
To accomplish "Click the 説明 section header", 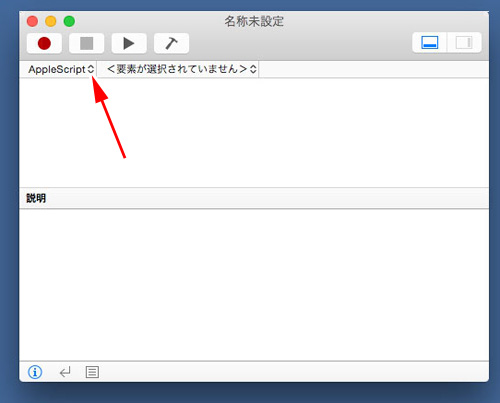I will (x=254, y=198).
